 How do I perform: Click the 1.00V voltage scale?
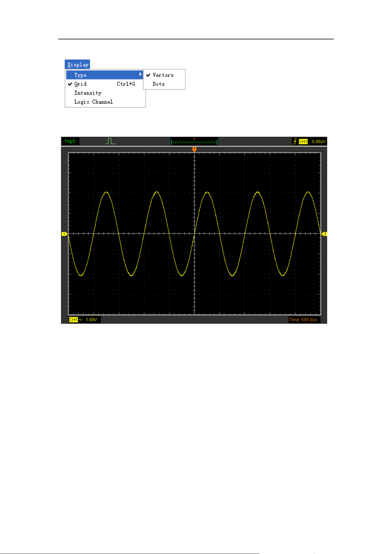[x=91, y=320]
